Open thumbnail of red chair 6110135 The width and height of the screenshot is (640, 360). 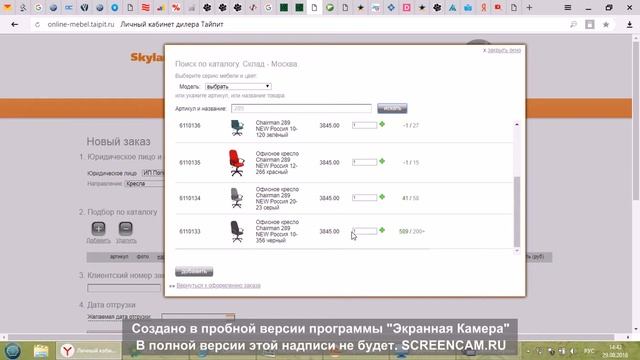coord(236,162)
